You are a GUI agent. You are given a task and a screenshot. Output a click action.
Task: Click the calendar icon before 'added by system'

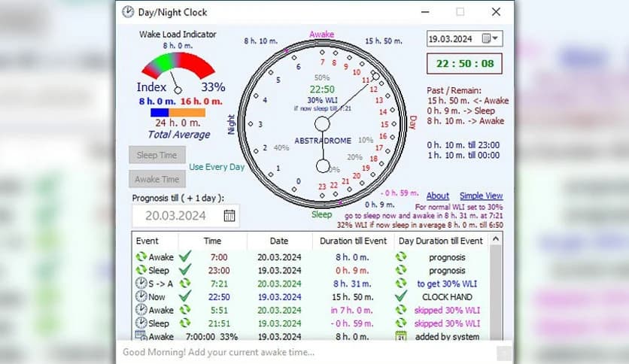point(401,336)
